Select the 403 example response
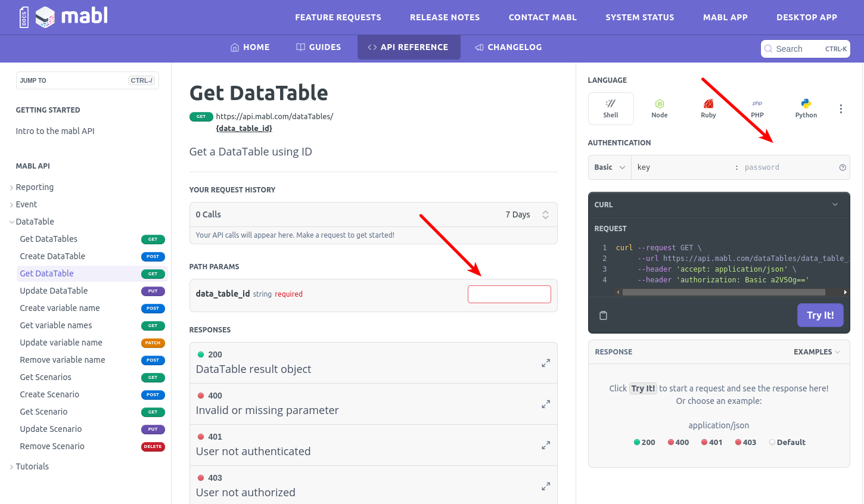This screenshot has width=864, height=504. point(746,442)
